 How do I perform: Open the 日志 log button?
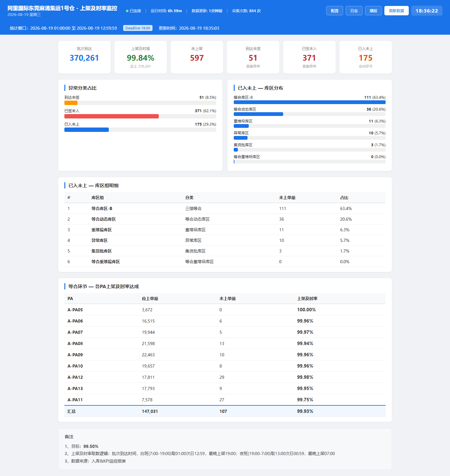354,11
